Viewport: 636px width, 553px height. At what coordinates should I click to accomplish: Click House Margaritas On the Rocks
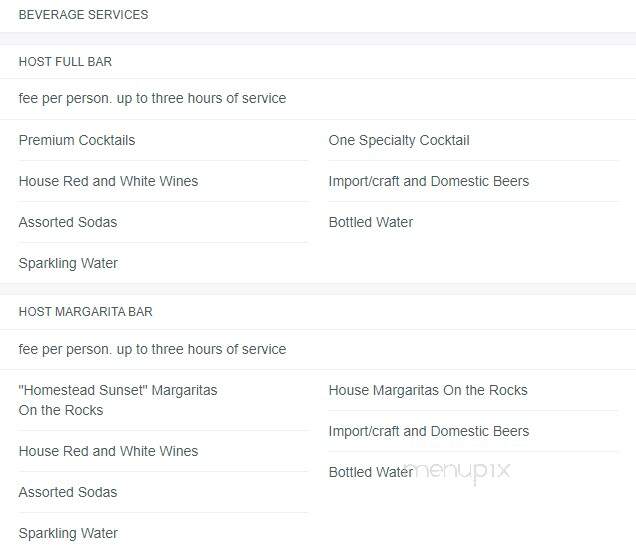428,390
